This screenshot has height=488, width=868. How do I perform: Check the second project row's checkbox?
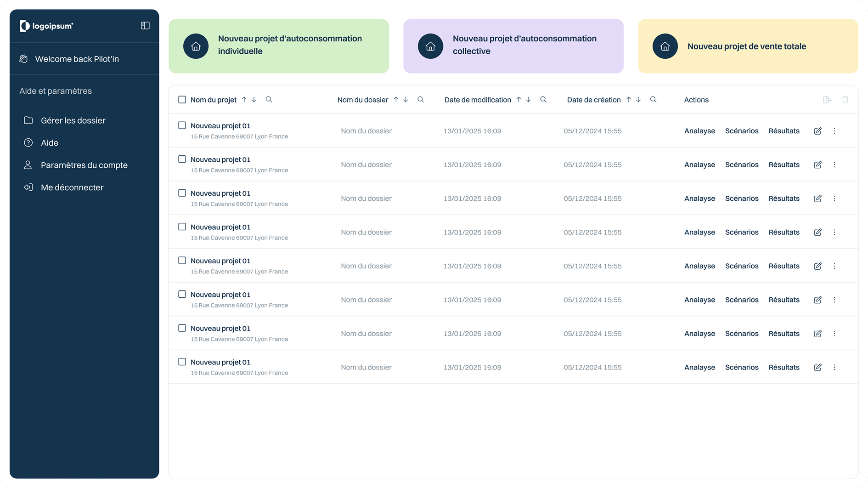point(182,159)
